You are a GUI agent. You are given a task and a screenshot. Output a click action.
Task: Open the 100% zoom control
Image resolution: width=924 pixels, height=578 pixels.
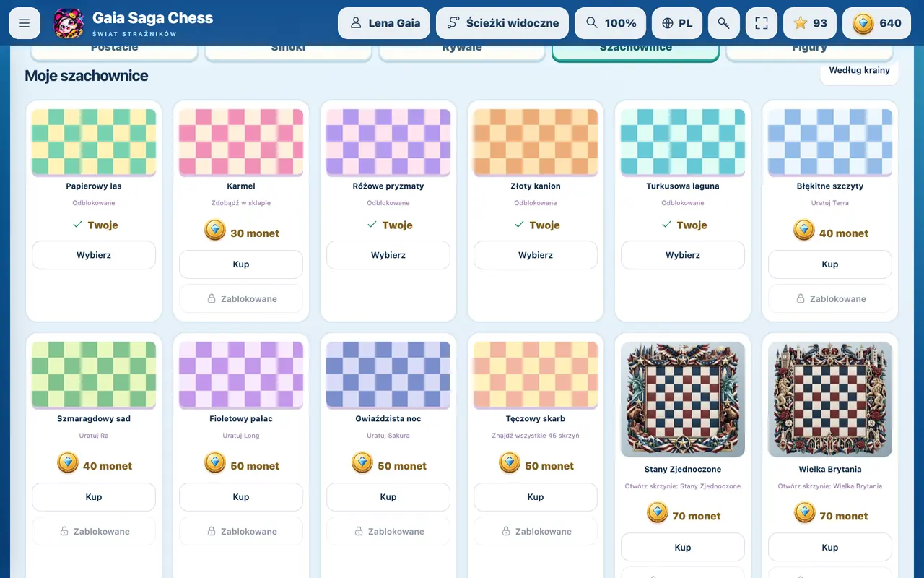click(610, 23)
